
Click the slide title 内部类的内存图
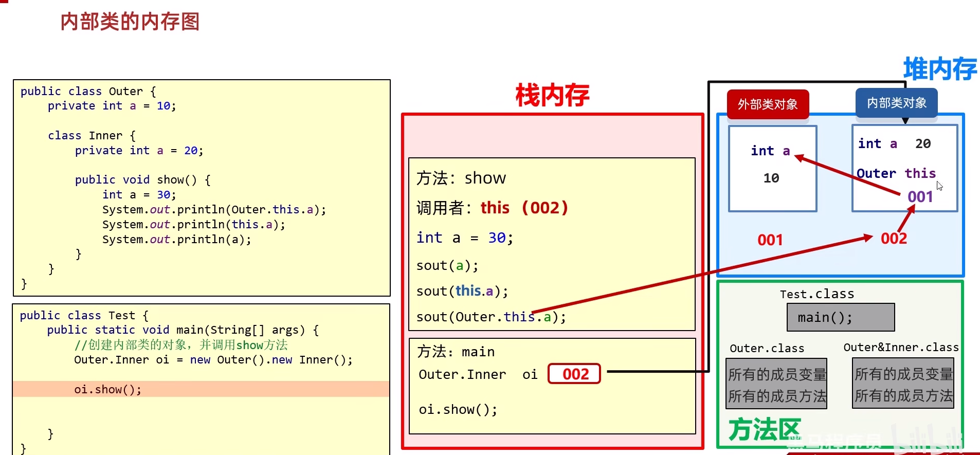click(x=130, y=22)
